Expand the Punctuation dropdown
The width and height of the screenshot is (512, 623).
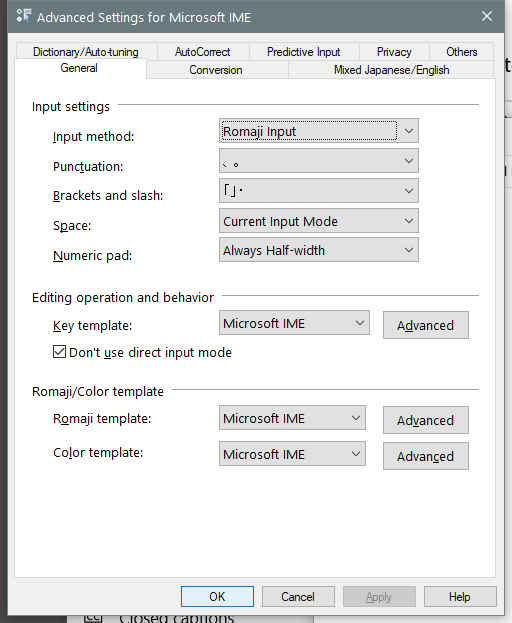click(319, 161)
